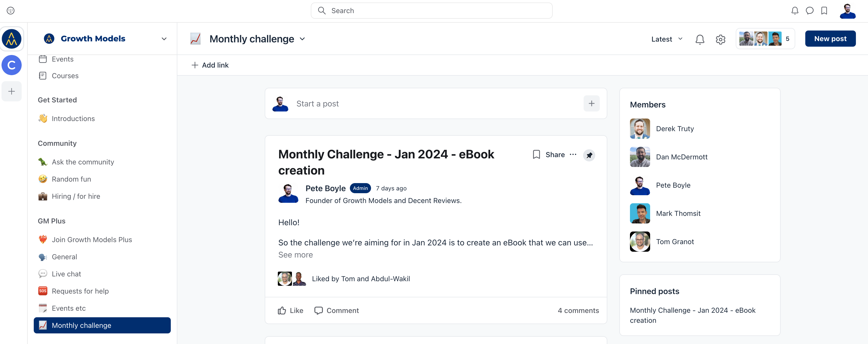Open Derek Truty's member profile

click(675, 129)
